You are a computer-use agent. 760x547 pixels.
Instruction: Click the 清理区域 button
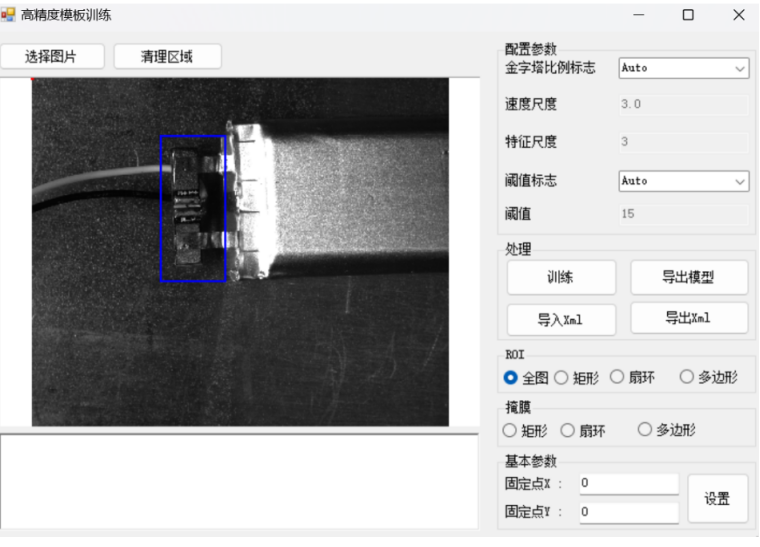167,57
